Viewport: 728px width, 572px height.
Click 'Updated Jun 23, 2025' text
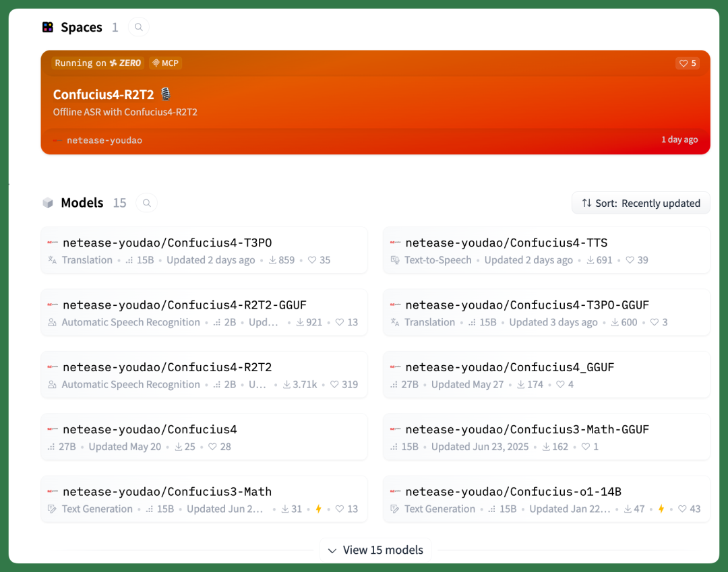point(480,447)
